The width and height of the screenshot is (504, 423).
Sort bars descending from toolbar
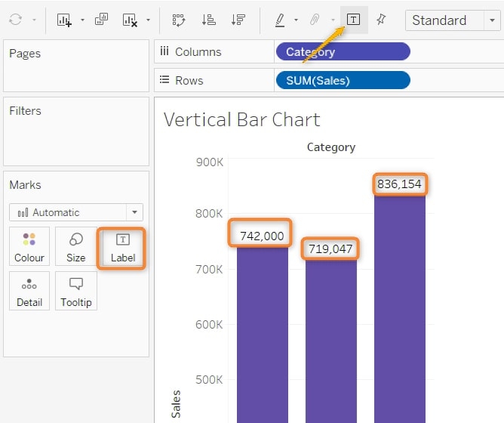(238, 20)
